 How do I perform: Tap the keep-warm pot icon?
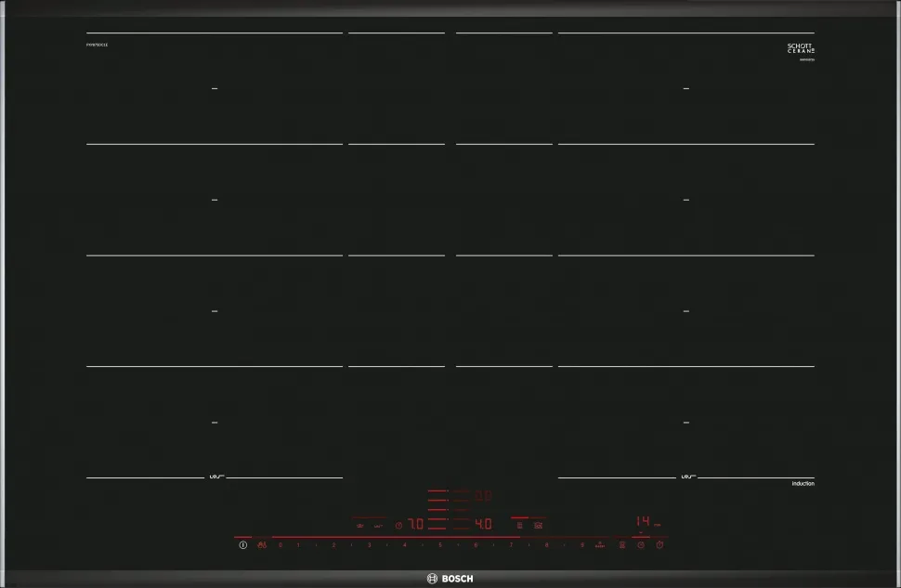(x=359, y=526)
